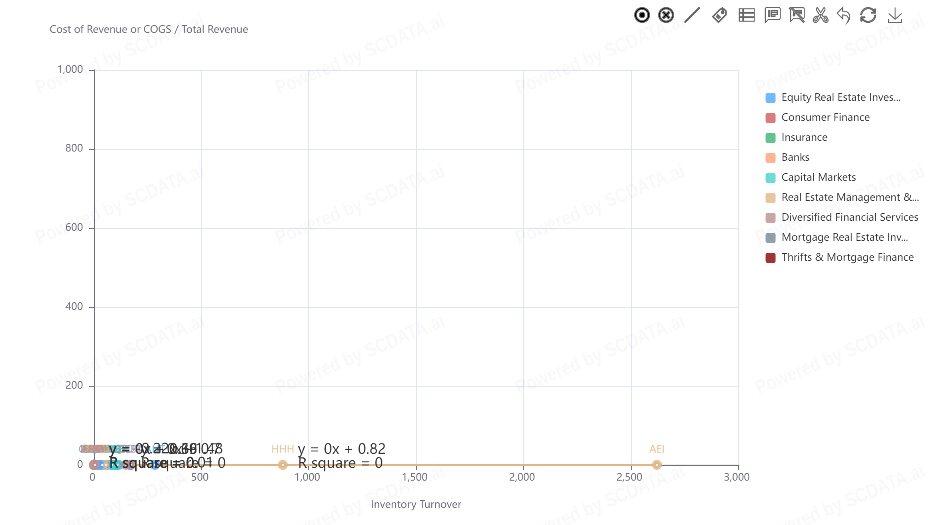
Task: Toggle Equity Real Estate Investment legend series
Action: pyautogui.click(x=840, y=98)
